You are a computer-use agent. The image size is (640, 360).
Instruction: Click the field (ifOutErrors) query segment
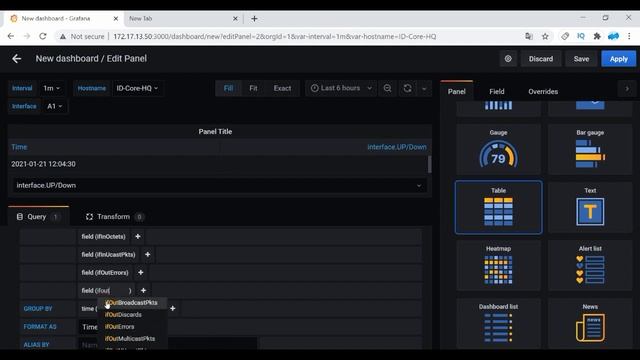pos(105,272)
